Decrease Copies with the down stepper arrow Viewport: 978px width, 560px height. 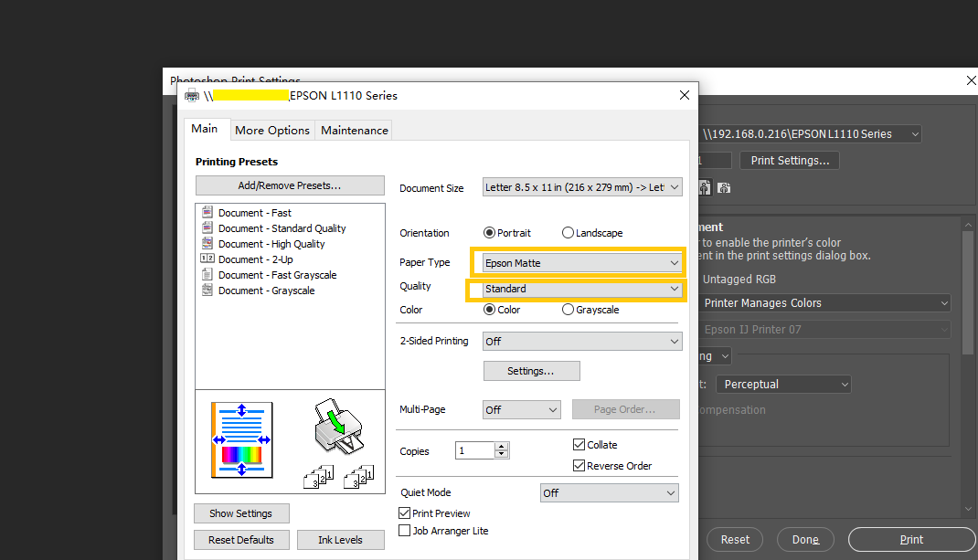(502, 454)
